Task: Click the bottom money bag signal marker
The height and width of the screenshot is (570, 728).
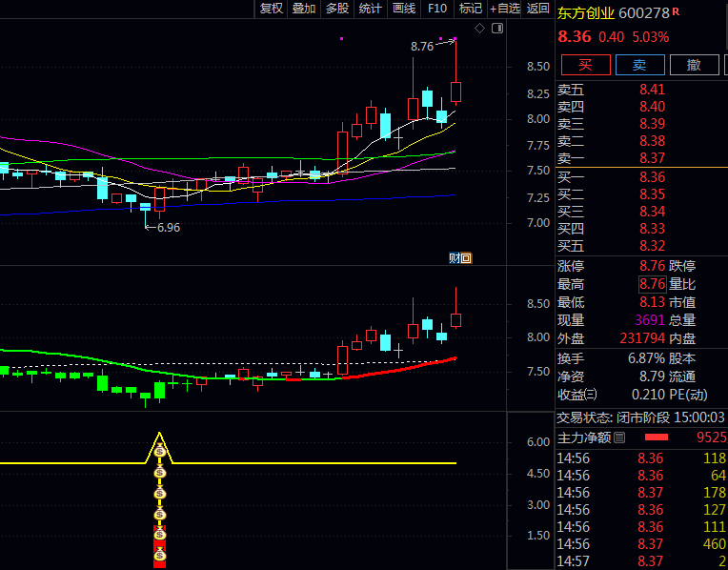Action: 160,554
